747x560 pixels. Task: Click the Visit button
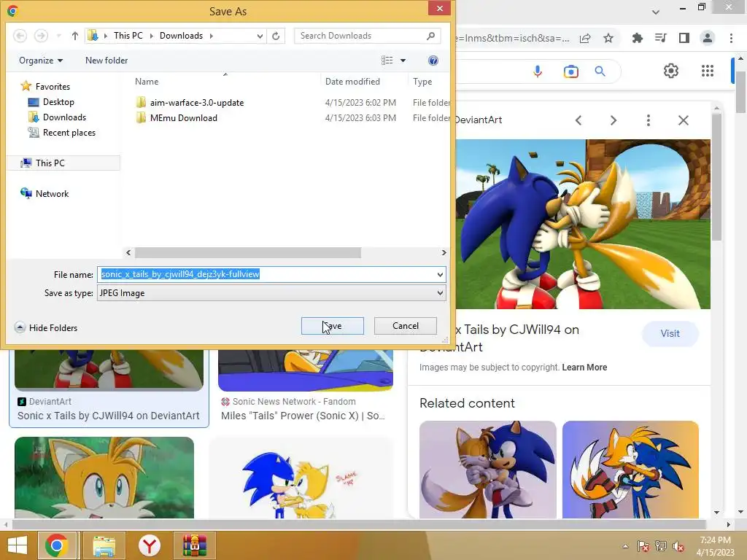pos(670,333)
